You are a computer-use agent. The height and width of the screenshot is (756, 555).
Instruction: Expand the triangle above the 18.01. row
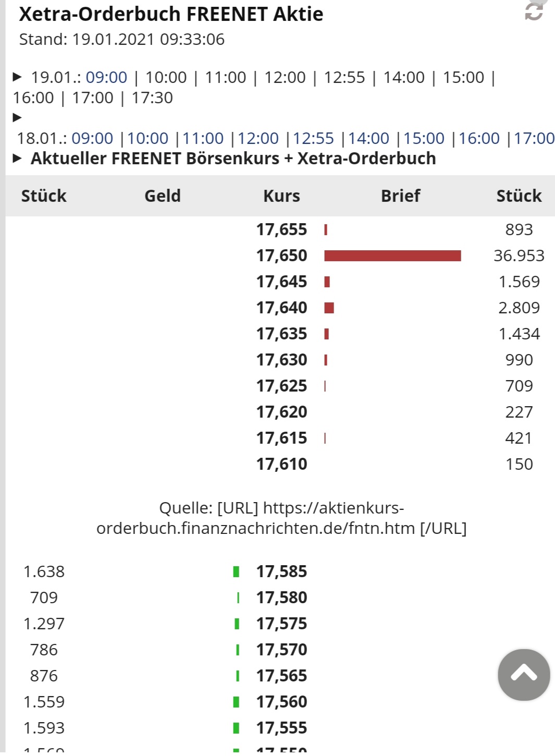tap(17, 117)
